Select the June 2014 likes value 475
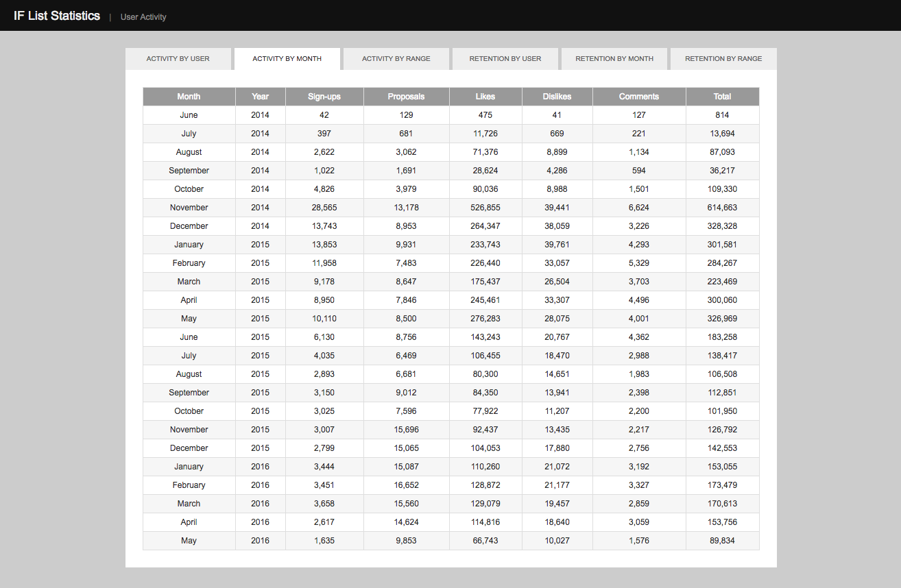The height and width of the screenshot is (588, 901). (x=485, y=115)
